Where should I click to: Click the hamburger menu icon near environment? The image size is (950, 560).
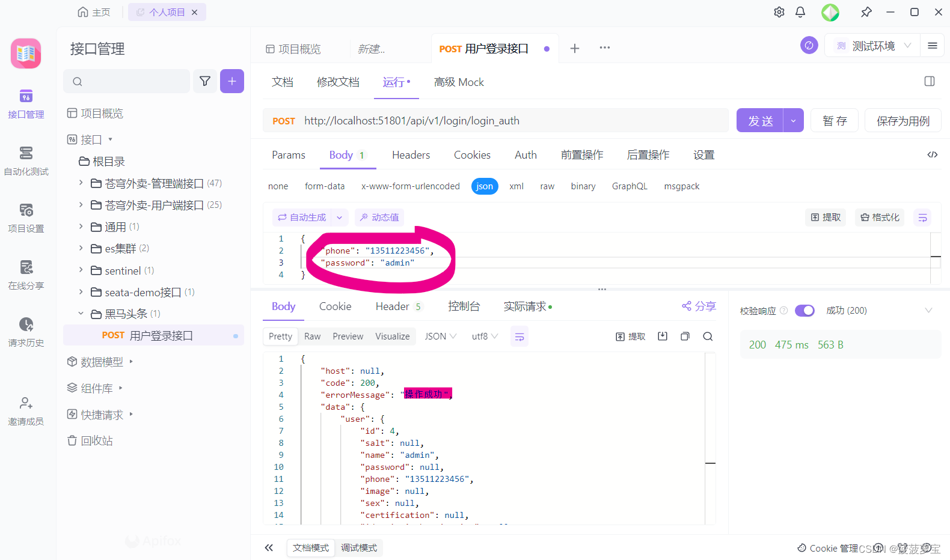[x=933, y=46]
